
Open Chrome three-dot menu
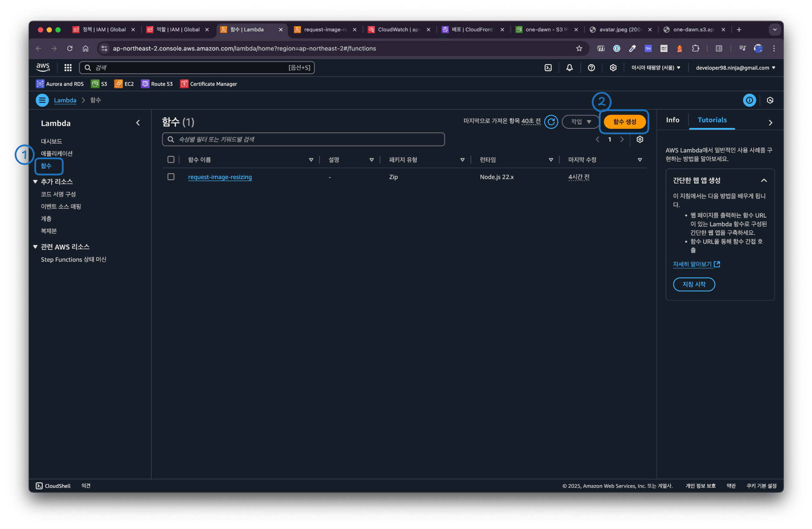(774, 48)
